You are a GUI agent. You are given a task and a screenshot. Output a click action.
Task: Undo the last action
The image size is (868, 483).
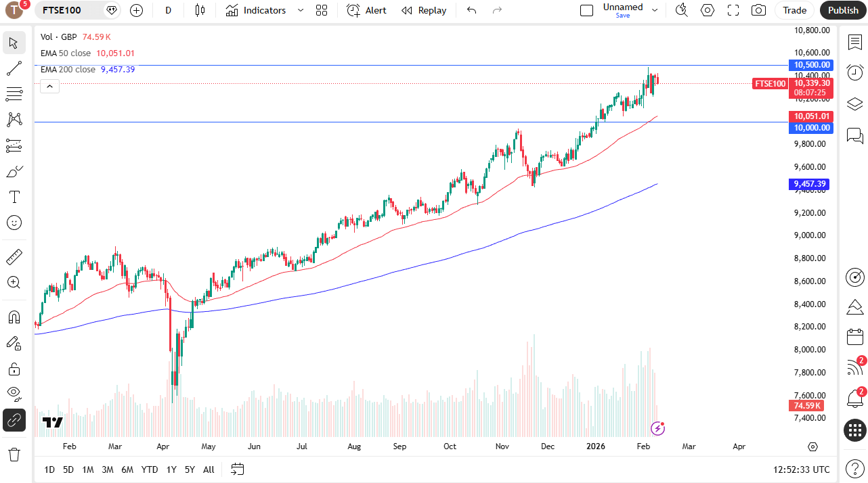click(x=472, y=10)
